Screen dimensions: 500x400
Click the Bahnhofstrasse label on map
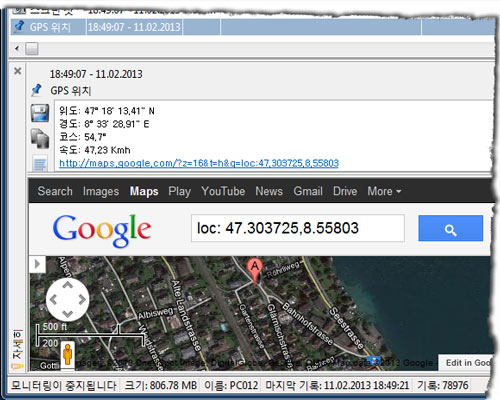coord(308,324)
